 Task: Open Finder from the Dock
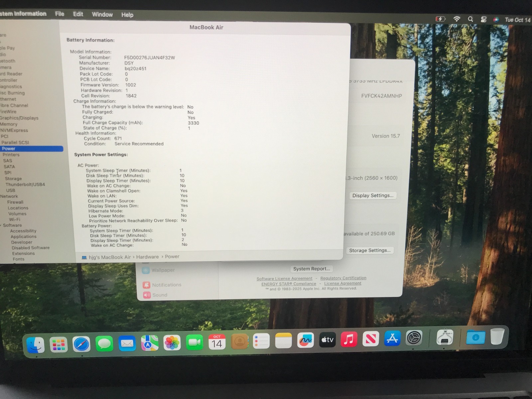(x=35, y=345)
